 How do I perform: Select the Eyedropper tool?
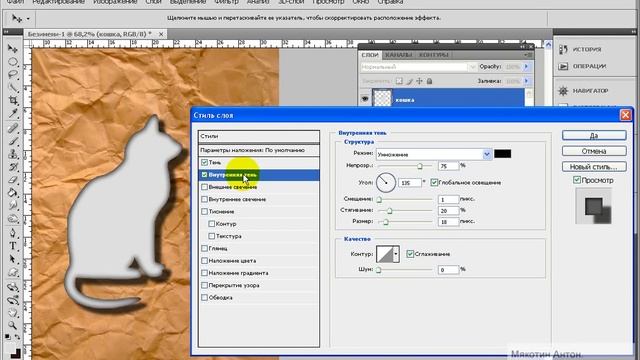(13, 113)
